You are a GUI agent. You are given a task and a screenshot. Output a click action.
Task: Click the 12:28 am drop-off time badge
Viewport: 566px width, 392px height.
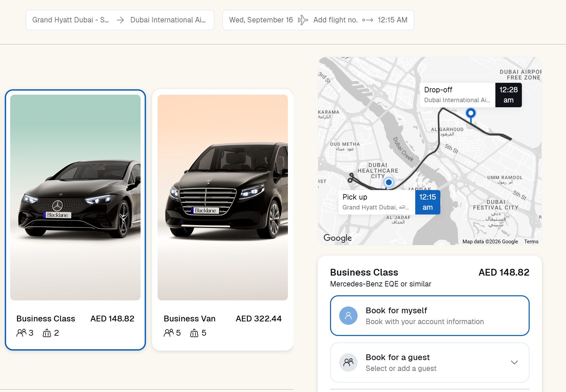(509, 95)
